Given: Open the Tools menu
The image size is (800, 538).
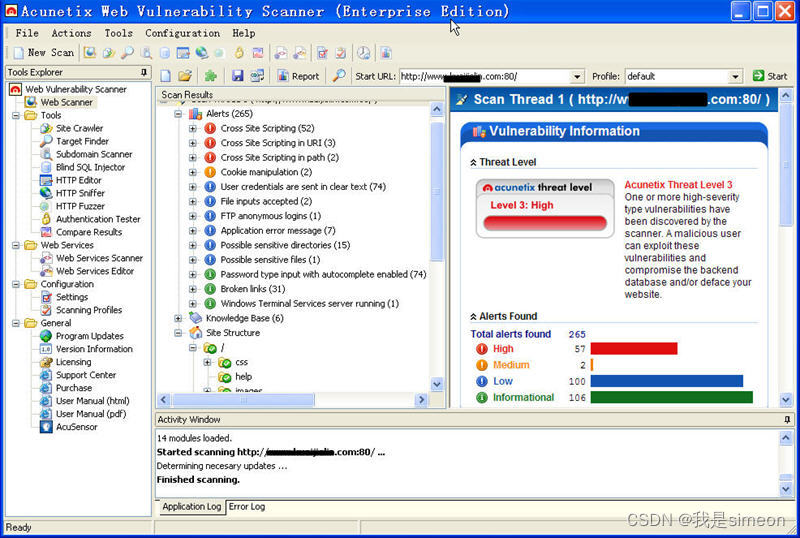Looking at the screenshot, I should click(x=118, y=33).
